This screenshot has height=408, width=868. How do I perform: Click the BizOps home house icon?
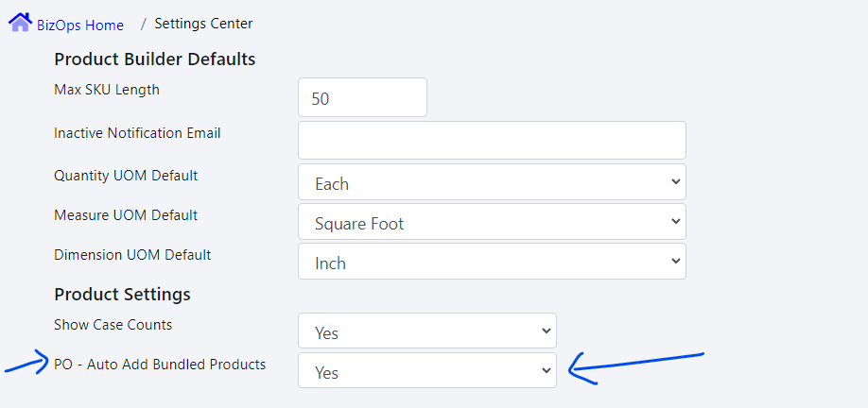pyautogui.click(x=20, y=22)
